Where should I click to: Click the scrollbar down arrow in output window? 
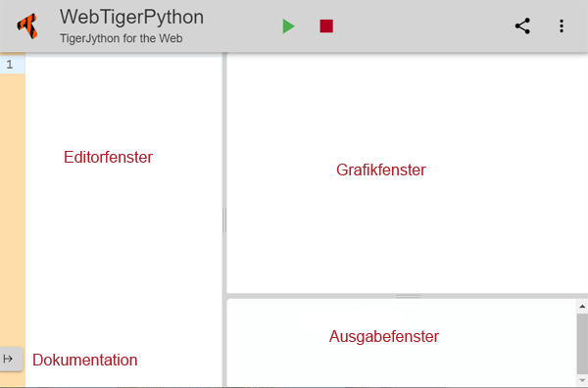582,380
